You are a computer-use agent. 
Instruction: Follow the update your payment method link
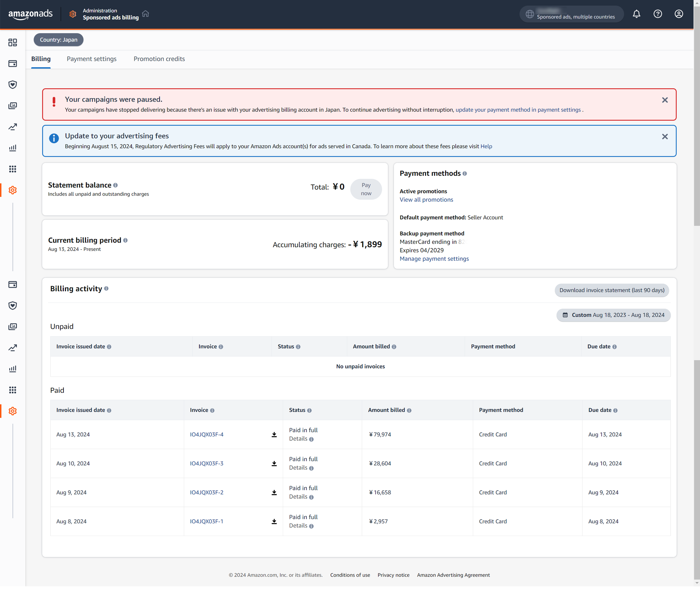518,110
